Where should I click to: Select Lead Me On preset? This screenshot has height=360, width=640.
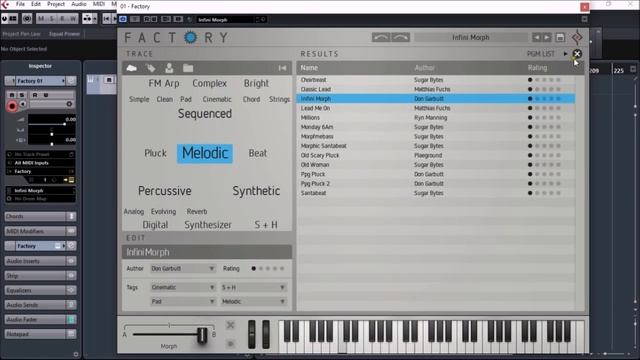click(436, 108)
